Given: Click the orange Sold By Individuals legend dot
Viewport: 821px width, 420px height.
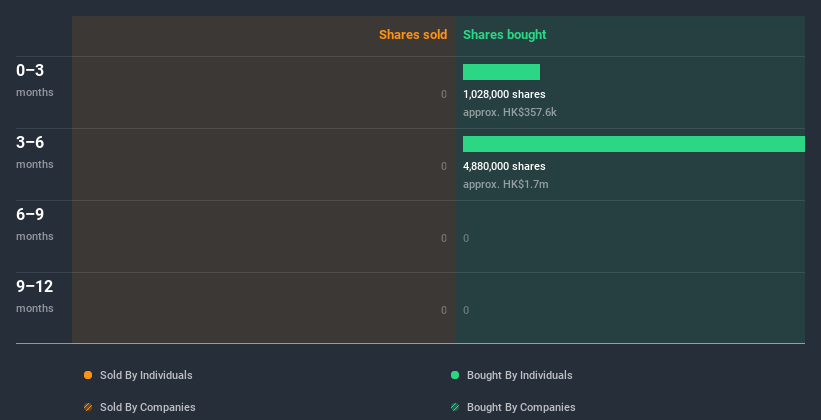Looking at the screenshot, I should tap(88, 375).
